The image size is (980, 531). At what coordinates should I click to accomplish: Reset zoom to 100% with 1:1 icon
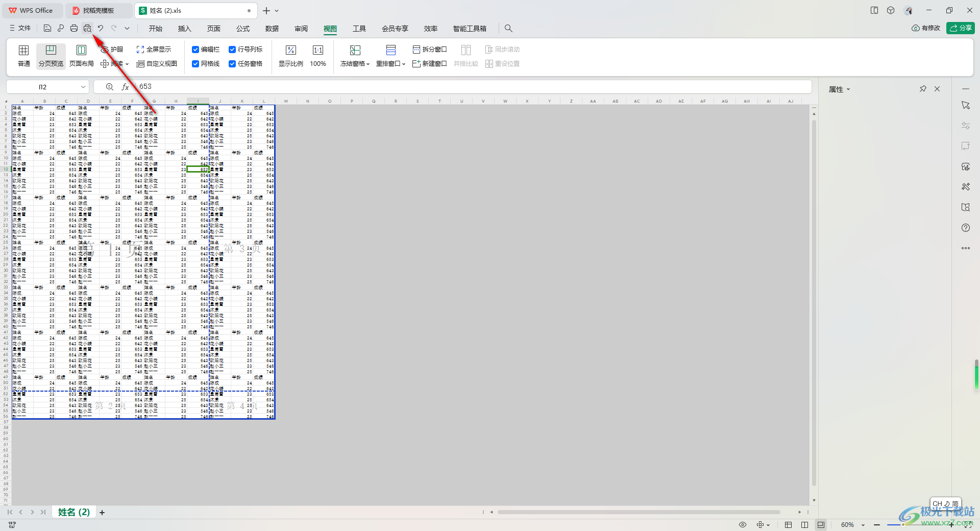(318, 56)
